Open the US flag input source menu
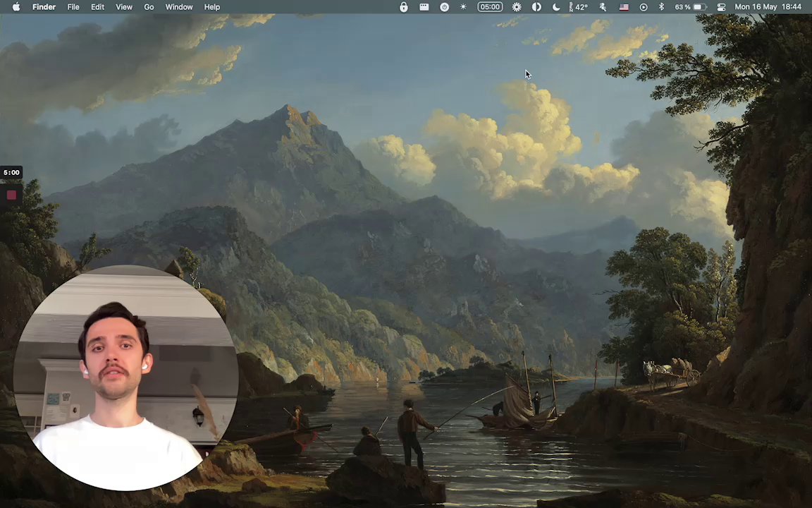This screenshot has height=508, width=812. [x=624, y=7]
